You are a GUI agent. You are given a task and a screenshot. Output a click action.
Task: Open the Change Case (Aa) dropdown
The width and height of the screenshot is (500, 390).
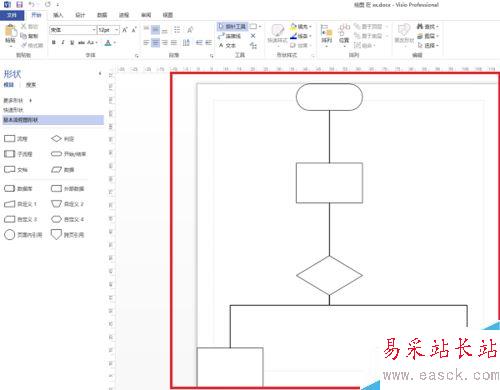click(92, 43)
